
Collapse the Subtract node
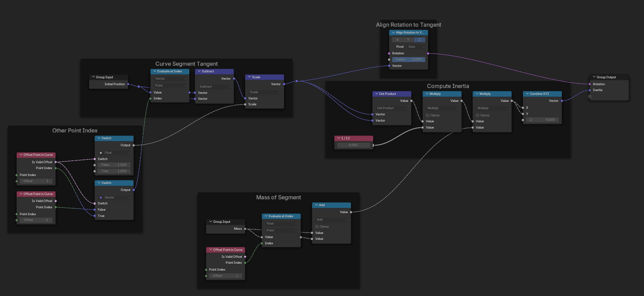[199, 71]
